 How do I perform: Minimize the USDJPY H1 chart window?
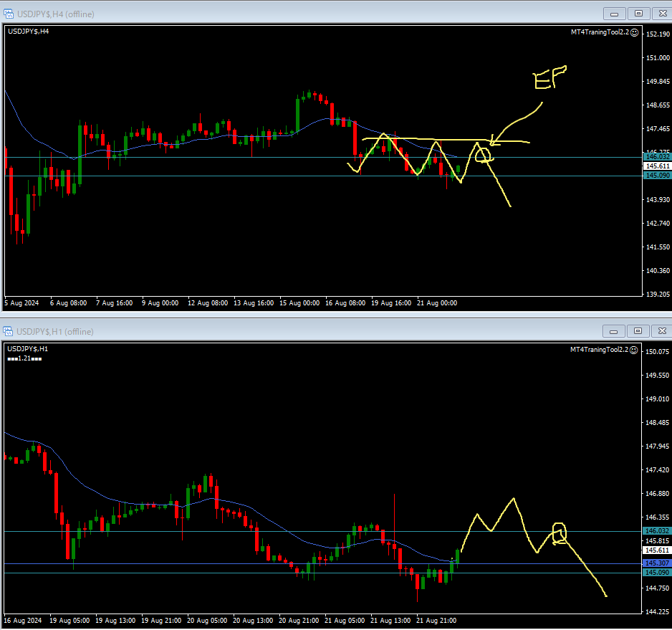(x=614, y=330)
